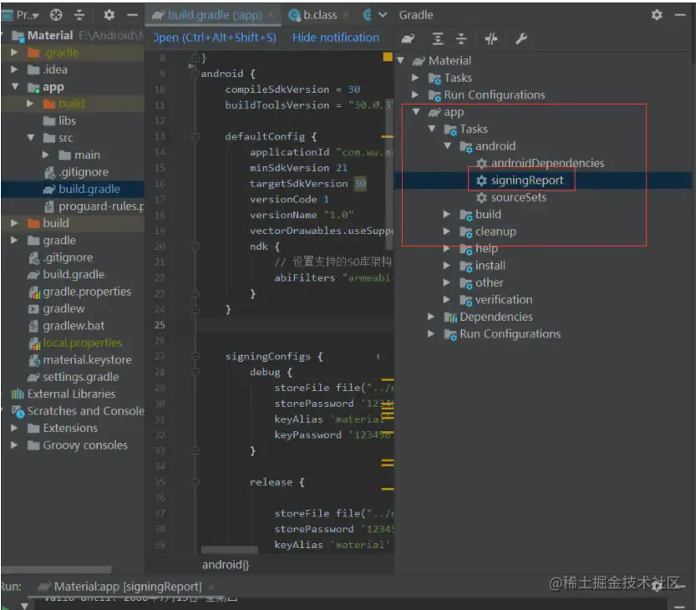Collapse Material root in Gradle panel
The image size is (700, 610).
(x=401, y=61)
